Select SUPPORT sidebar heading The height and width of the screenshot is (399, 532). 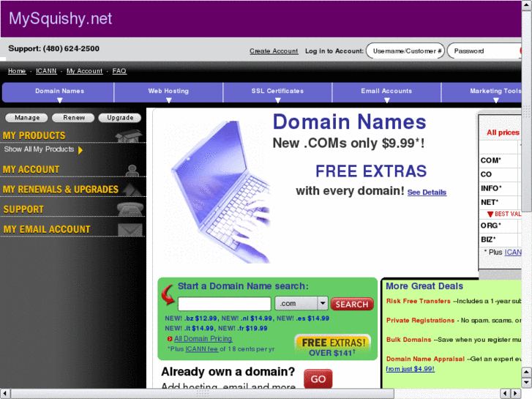[23, 209]
